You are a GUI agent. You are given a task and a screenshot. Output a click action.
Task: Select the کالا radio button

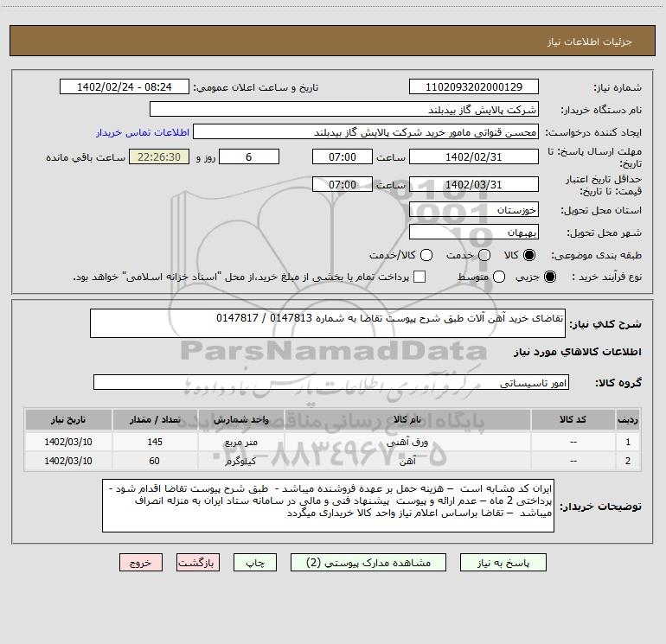tap(529, 255)
